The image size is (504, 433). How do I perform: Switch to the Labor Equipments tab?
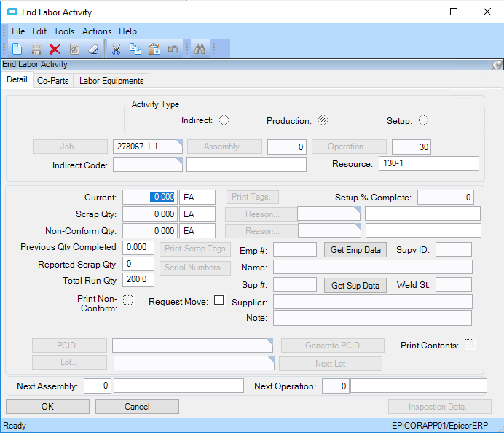(111, 81)
